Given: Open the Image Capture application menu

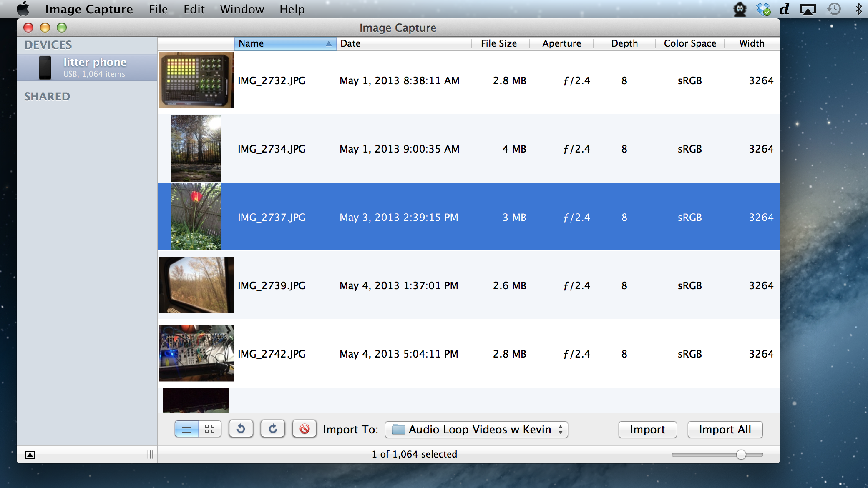Looking at the screenshot, I should coord(89,9).
